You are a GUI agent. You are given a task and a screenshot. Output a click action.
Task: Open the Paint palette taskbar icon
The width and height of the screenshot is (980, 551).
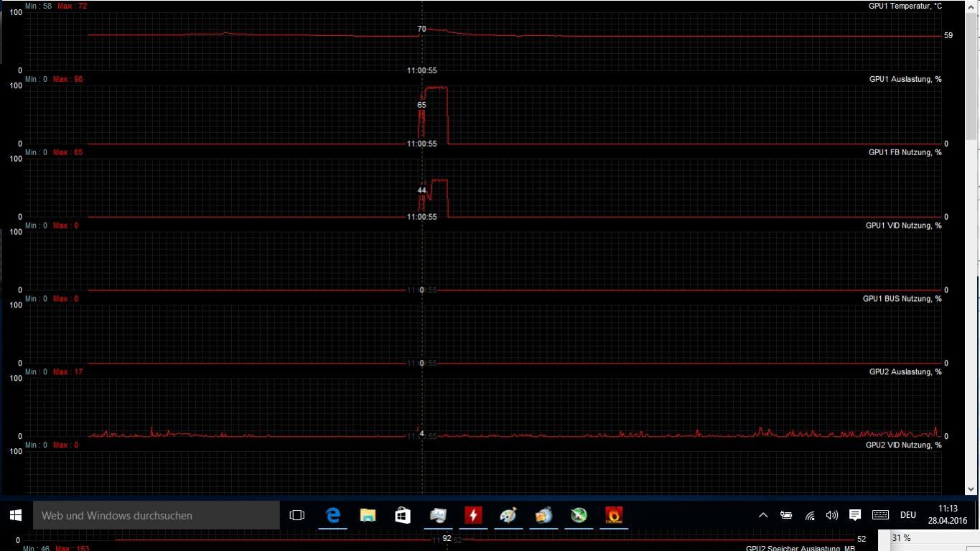(x=508, y=515)
